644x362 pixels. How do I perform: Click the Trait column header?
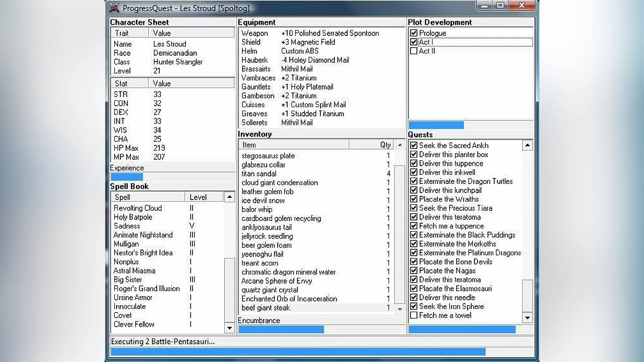(x=129, y=33)
